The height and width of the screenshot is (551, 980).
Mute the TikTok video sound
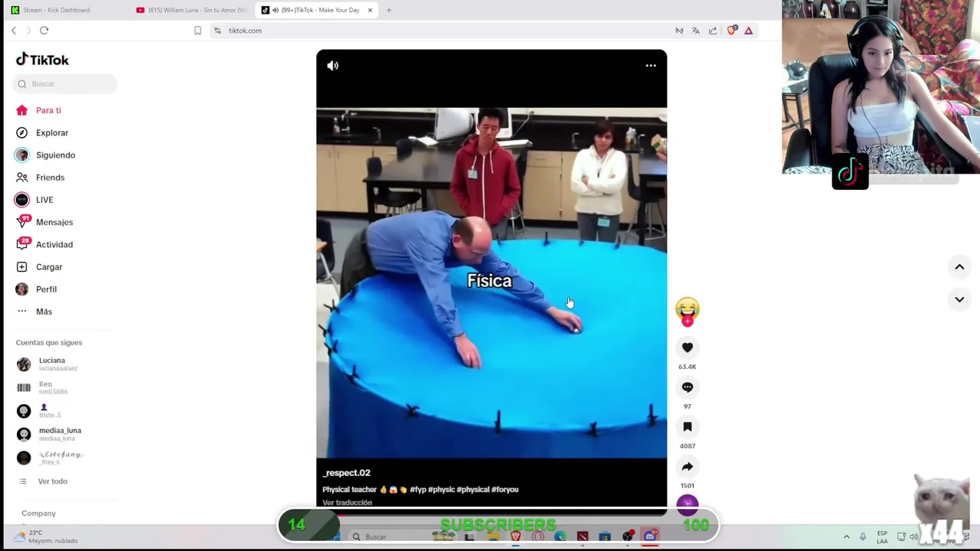[332, 66]
